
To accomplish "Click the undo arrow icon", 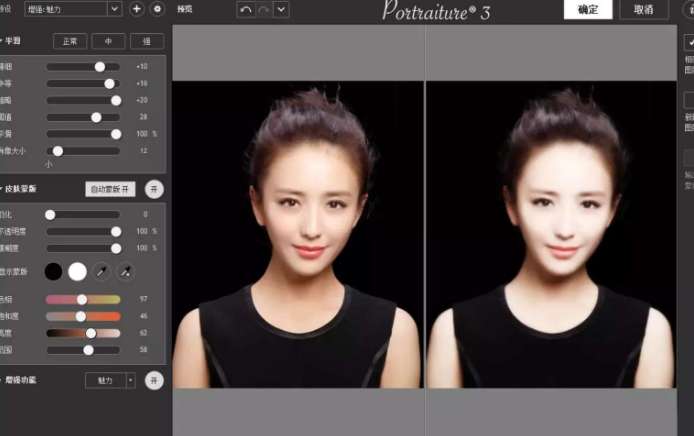I will [x=246, y=10].
